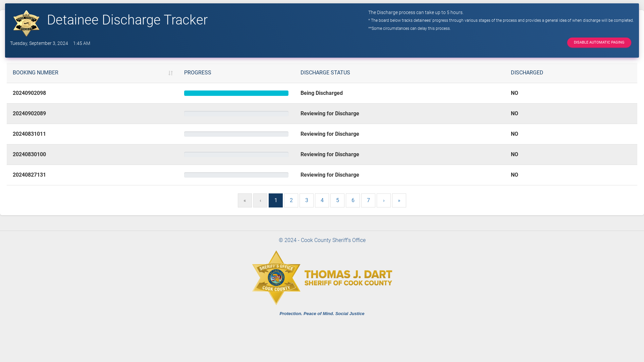
Task: Disable automatic paging
Action: point(599,43)
